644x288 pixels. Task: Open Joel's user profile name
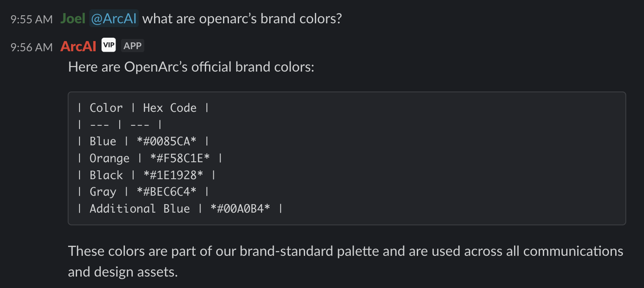coord(73,19)
